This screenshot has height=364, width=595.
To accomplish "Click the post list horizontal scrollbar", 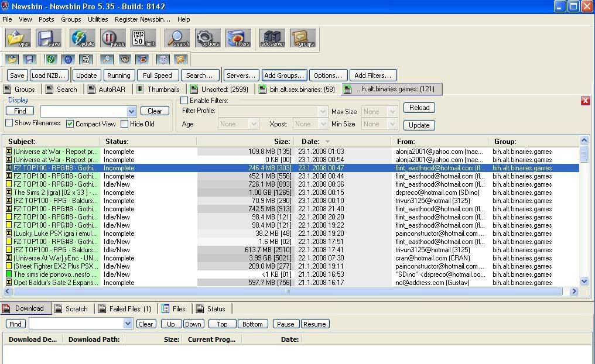I will 288,291.
